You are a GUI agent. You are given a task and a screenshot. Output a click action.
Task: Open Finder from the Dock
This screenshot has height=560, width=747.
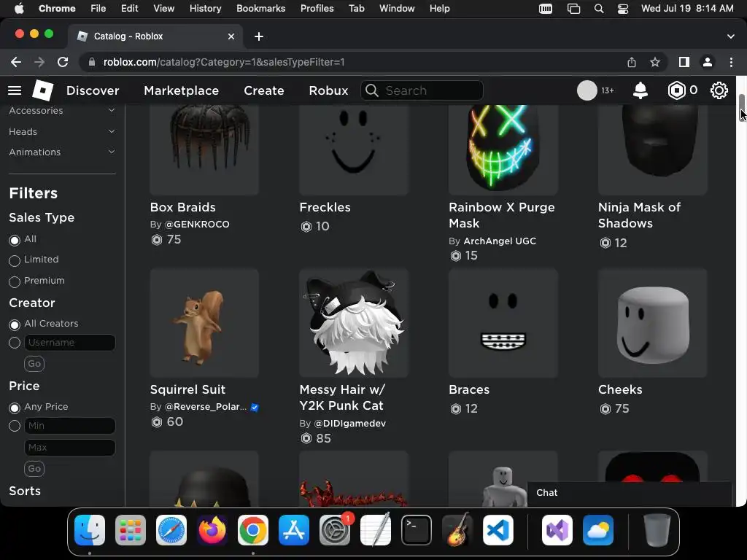[90, 530]
